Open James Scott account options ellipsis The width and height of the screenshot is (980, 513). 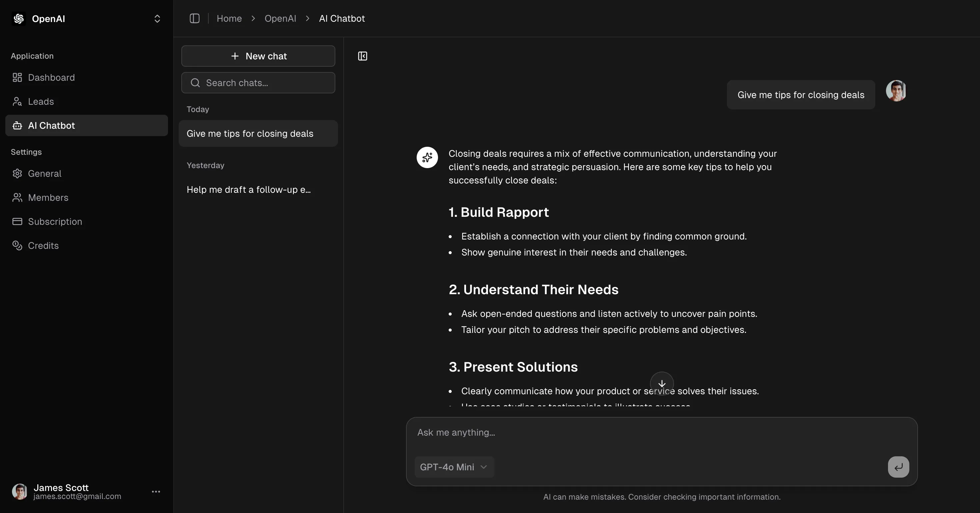tap(156, 492)
